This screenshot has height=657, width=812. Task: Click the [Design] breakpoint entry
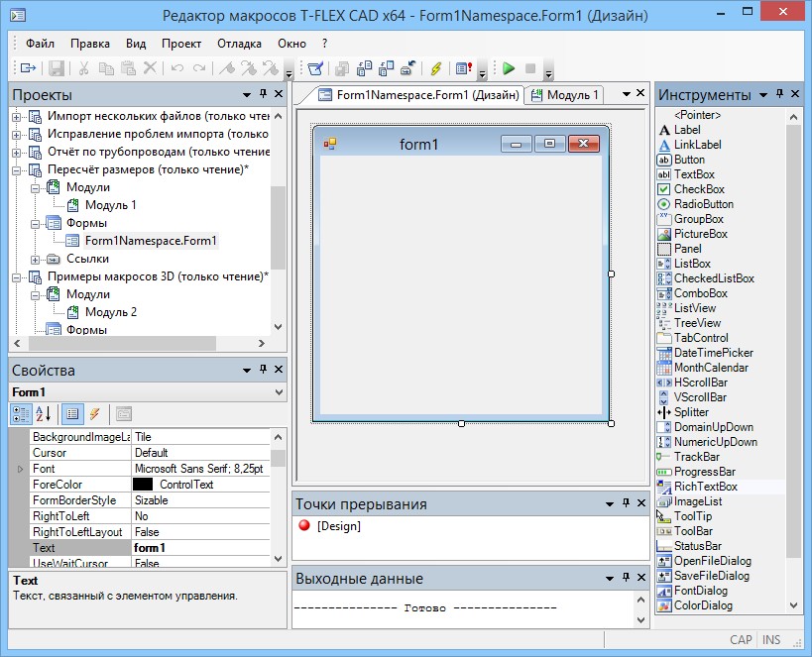(x=339, y=526)
